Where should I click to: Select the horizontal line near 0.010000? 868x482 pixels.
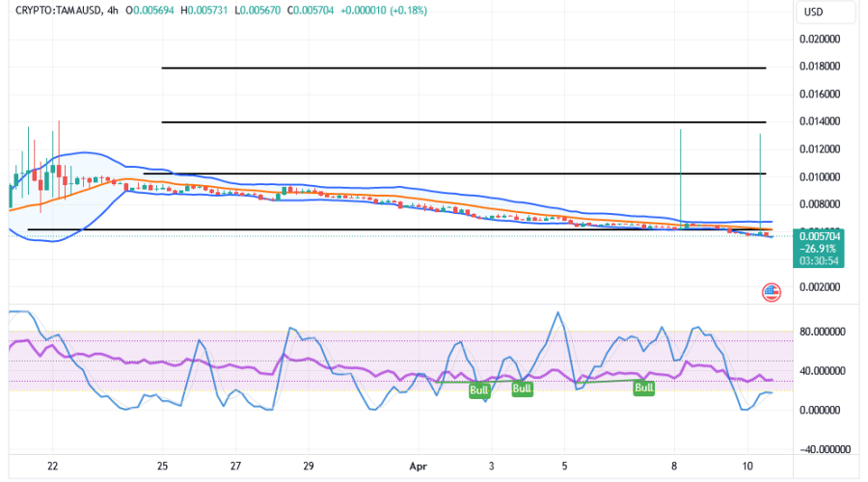[454, 174]
